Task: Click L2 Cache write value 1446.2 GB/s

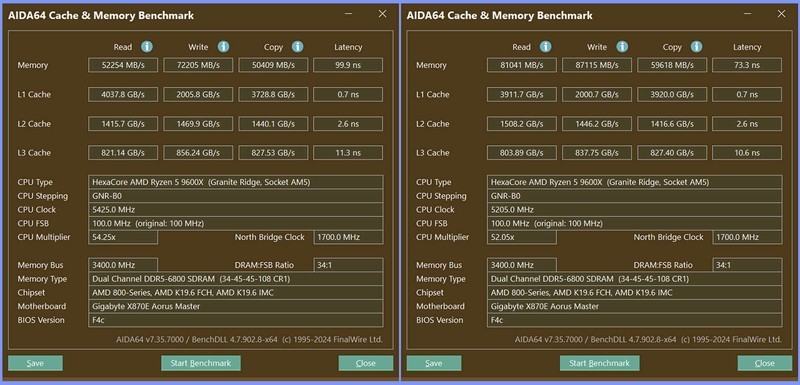Action: click(597, 124)
